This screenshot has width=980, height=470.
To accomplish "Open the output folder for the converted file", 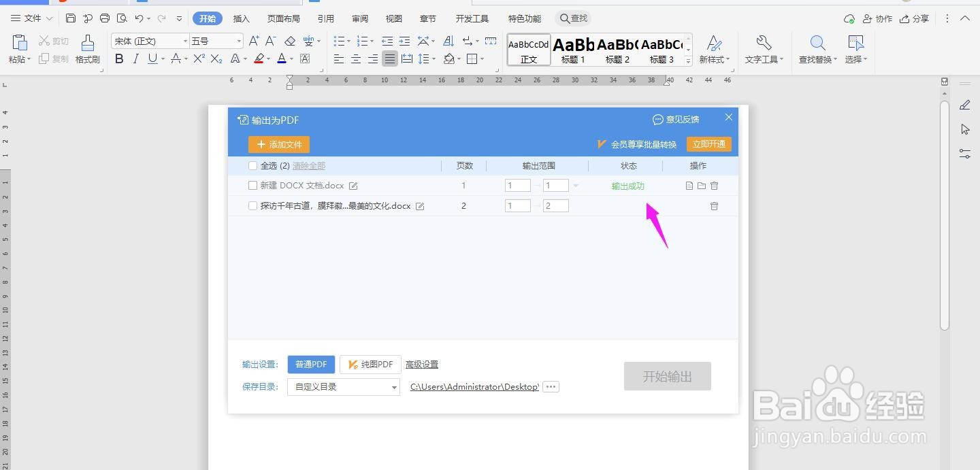I will (702, 185).
